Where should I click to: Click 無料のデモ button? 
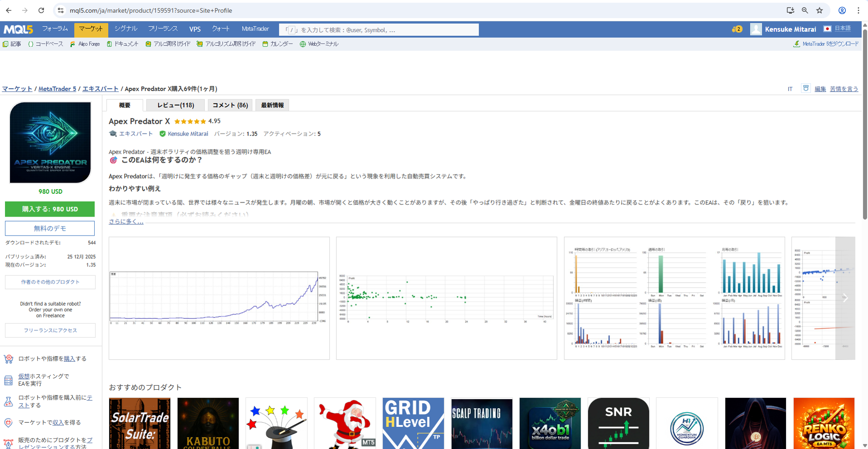[x=50, y=228]
